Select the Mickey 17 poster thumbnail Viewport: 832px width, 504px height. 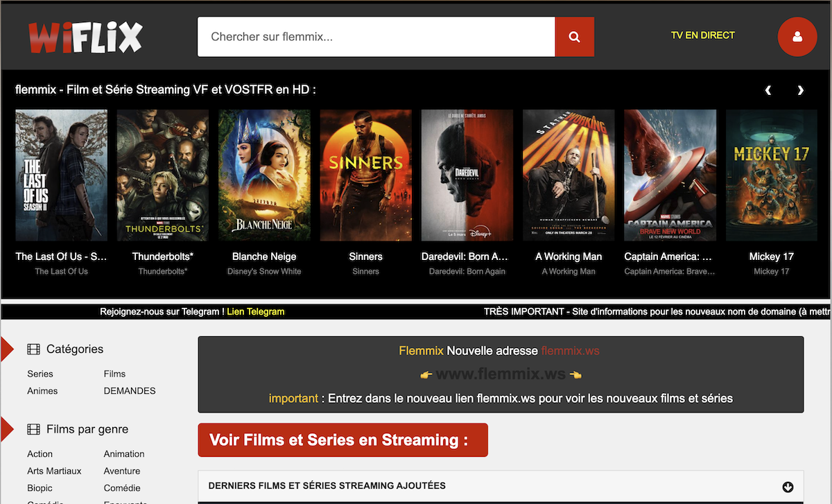click(x=771, y=175)
